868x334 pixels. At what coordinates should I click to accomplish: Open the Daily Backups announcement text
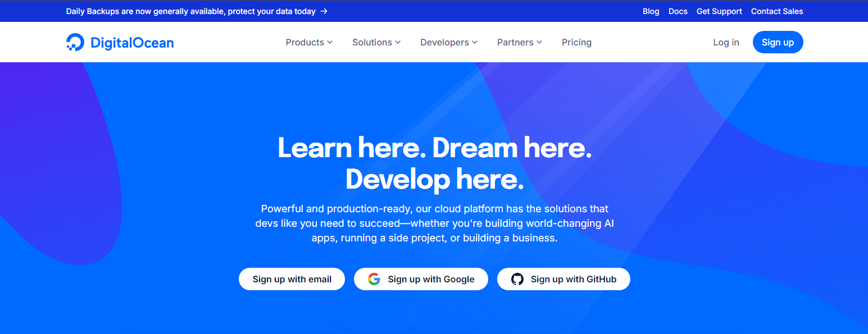point(191,11)
